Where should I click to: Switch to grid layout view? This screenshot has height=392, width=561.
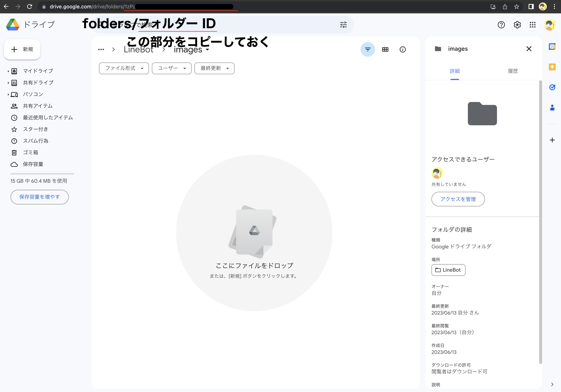tap(385, 49)
